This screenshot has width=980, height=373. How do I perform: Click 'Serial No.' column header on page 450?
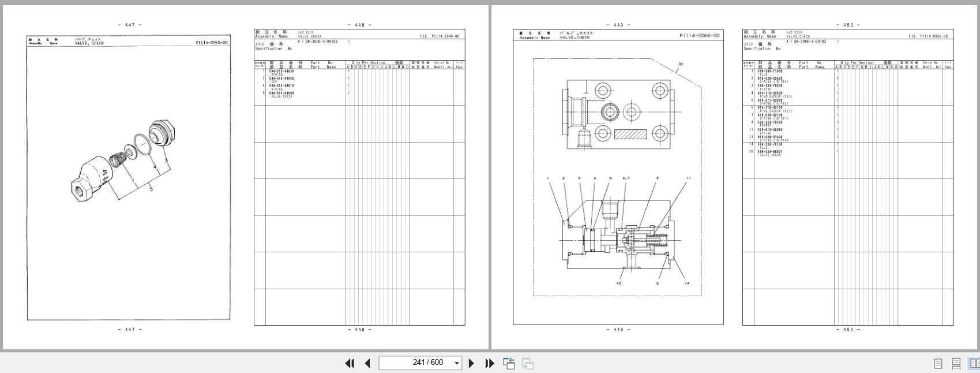click(x=930, y=62)
